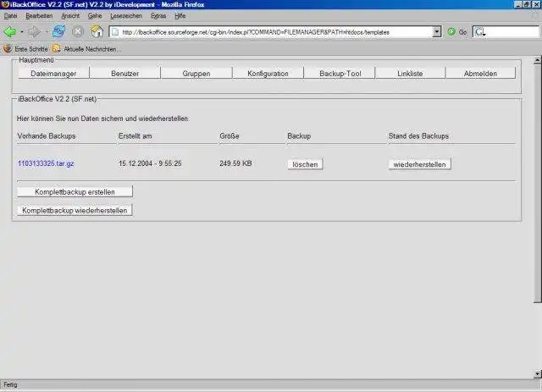Click the Forward arrow icon
542x392 pixels.
point(35,32)
